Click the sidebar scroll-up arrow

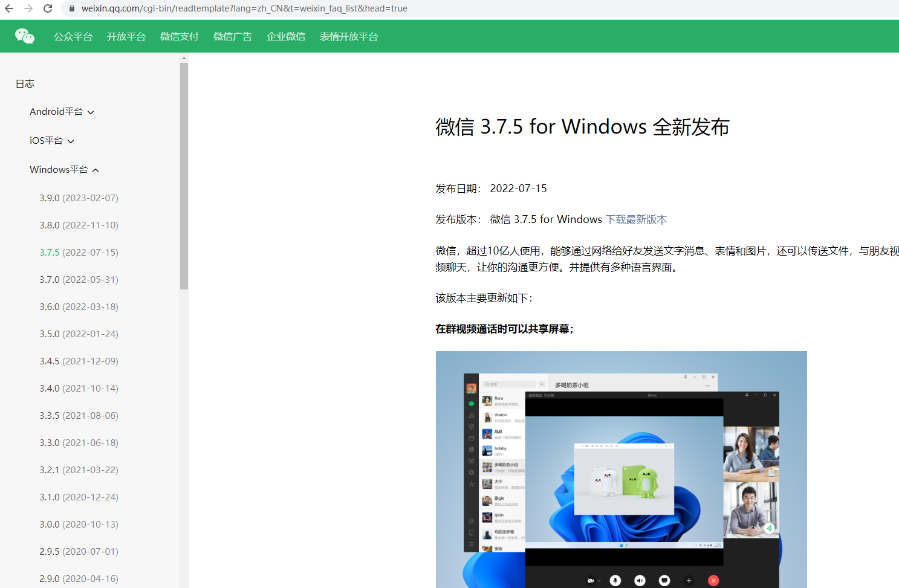(184, 58)
